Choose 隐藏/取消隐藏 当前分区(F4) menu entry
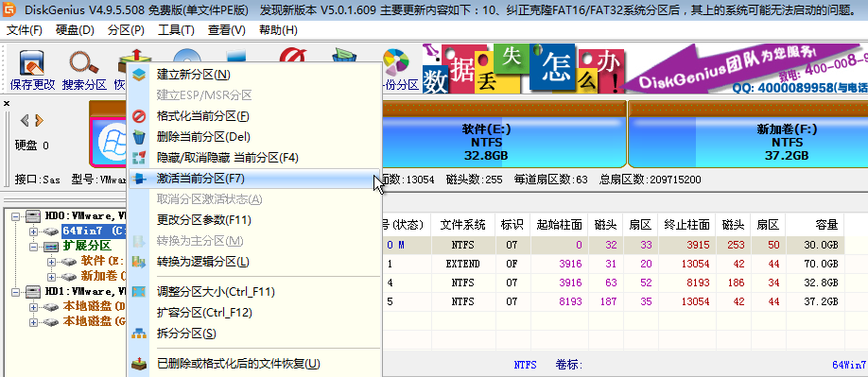 click(254, 158)
